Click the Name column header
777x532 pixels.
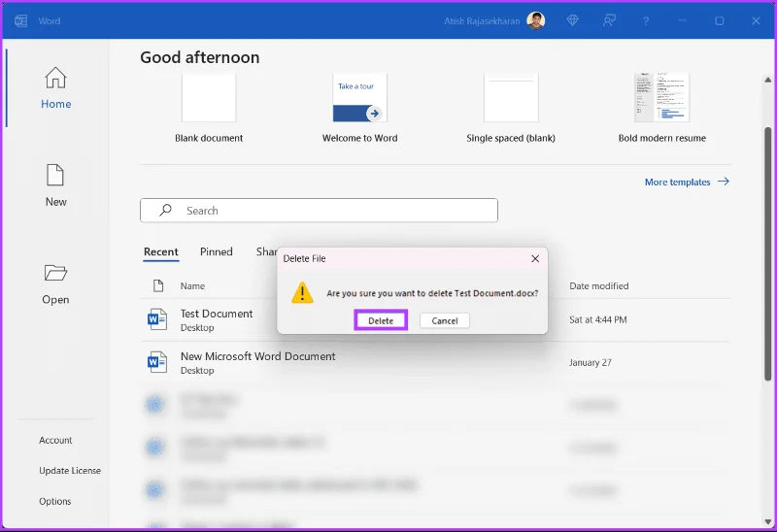[192, 285]
